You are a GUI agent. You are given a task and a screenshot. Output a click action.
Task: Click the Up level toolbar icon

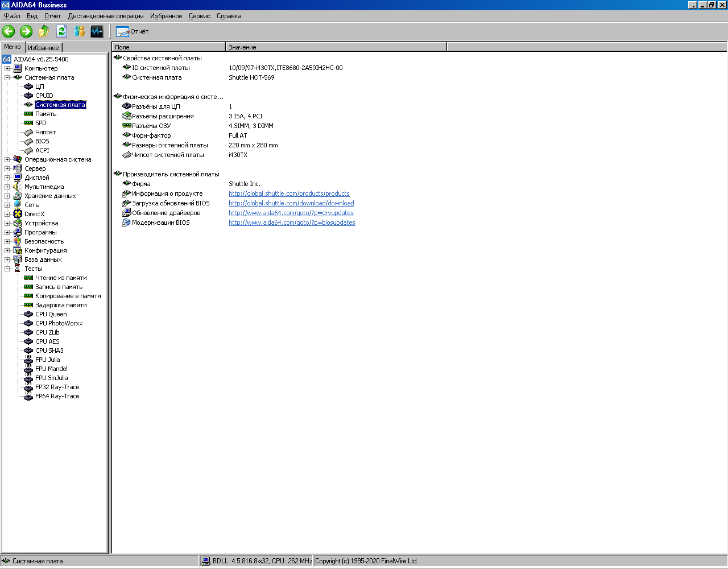(44, 31)
